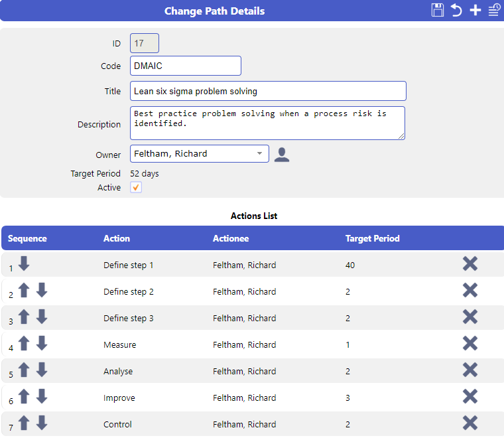Click the Target Period column header
Viewport: 504px width, 440px height.
373,238
